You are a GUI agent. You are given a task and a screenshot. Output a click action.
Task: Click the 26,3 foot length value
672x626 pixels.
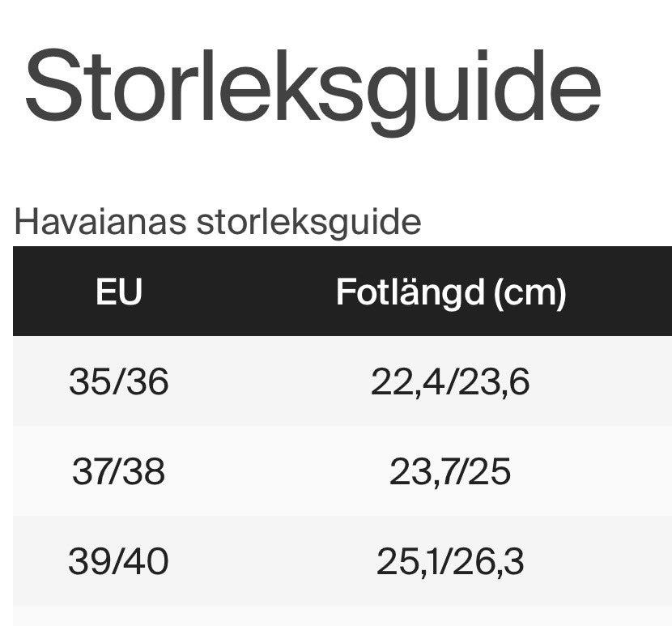click(x=488, y=562)
